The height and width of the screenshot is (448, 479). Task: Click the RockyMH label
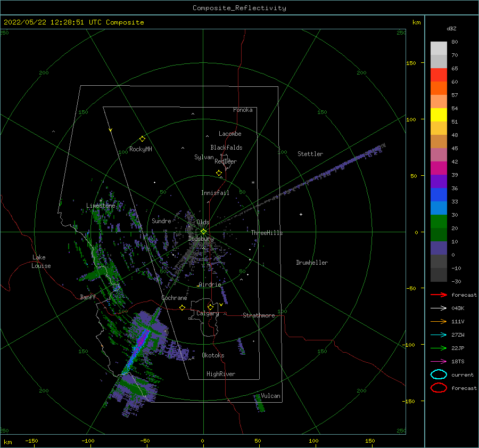(141, 149)
